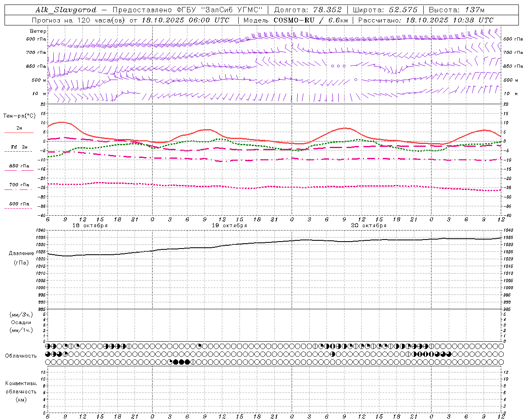525x420 pixels.
Task: Select the Td 2м dew point legend entry
Action: 19,147
